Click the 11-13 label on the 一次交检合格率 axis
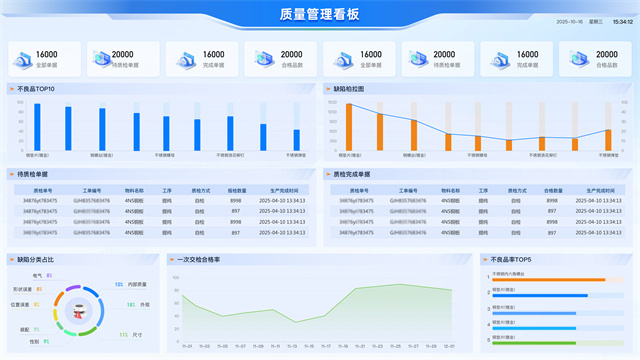640x360 pixels. [x=292, y=346]
